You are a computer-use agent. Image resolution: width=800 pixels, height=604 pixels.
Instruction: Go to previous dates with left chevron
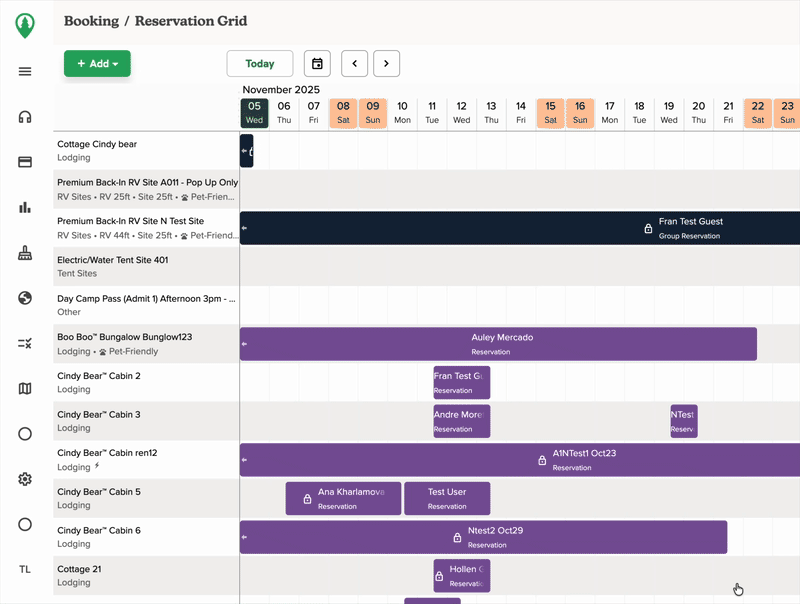click(354, 64)
